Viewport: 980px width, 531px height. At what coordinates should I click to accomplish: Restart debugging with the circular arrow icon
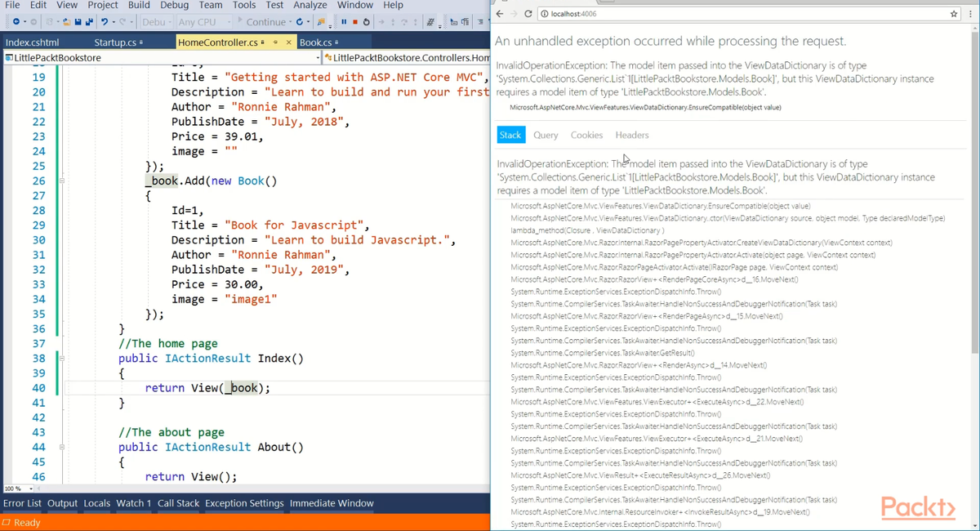(x=366, y=21)
